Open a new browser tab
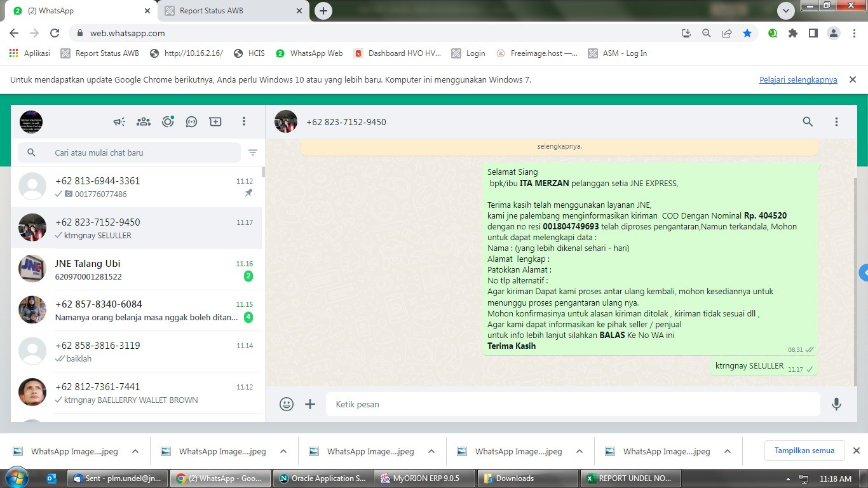Image resolution: width=868 pixels, height=488 pixels. (x=323, y=11)
